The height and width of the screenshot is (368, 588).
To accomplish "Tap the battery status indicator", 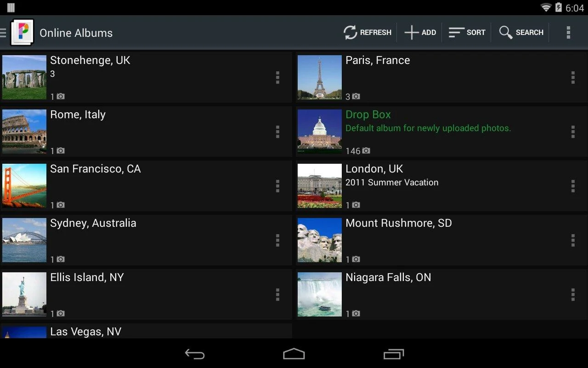I will coord(557,7).
